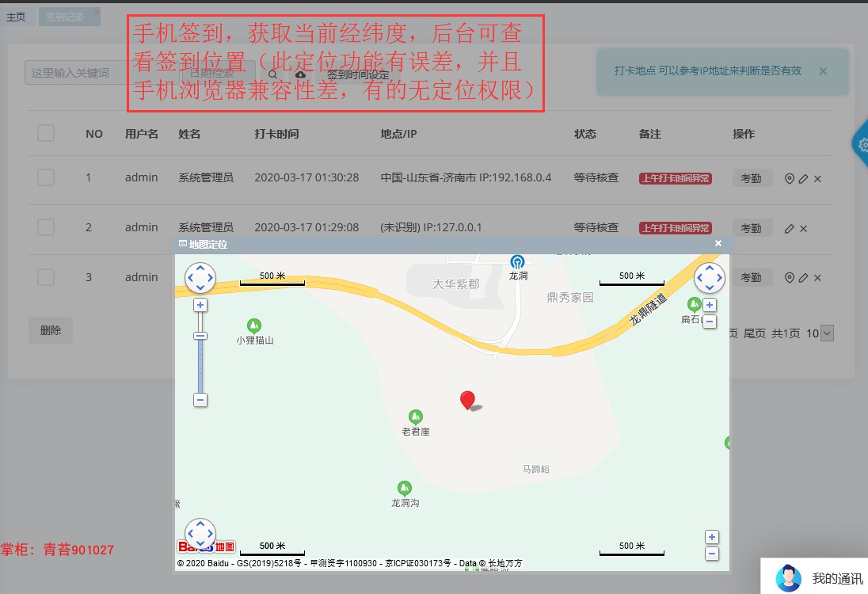Click row 2 上午打卡时间异常 red tag

676,227
